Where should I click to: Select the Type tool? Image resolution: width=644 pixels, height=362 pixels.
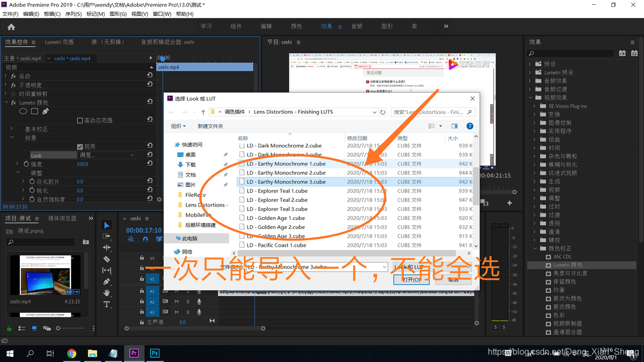106,304
